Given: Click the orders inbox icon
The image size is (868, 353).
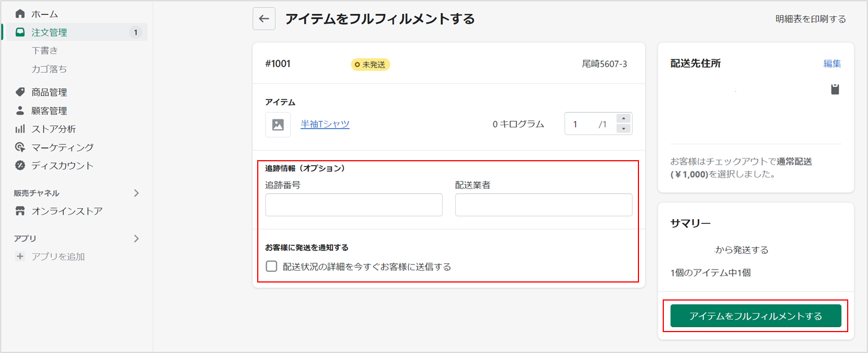Looking at the screenshot, I should coord(20,32).
